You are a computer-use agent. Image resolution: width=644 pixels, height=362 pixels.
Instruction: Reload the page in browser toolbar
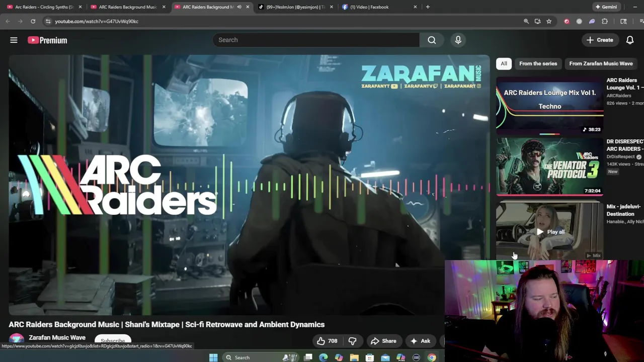33,21
